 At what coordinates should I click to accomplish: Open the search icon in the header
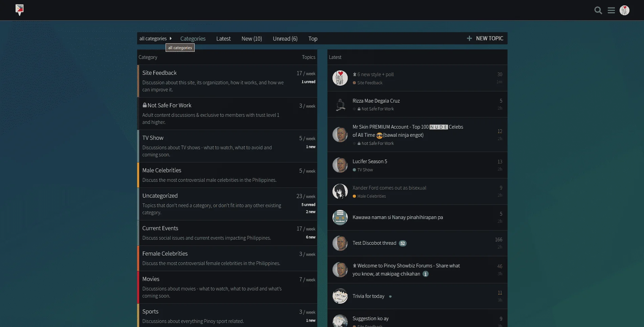click(x=598, y=10)
